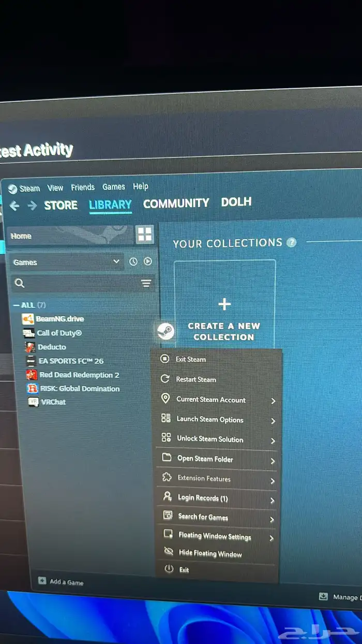362x644 pixels.
Task: Click the forward navigation arrow
Action: point(32,206)
